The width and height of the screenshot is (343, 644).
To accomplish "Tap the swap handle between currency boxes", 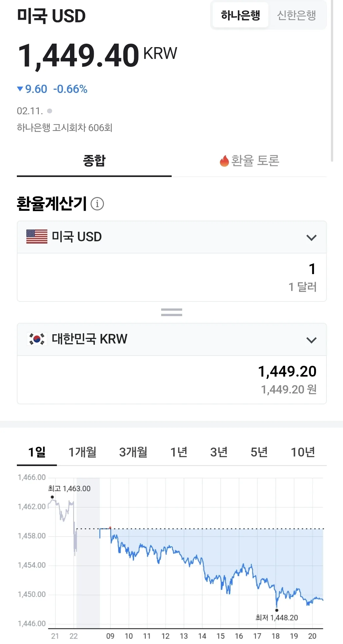I will [x=172, y=312].
